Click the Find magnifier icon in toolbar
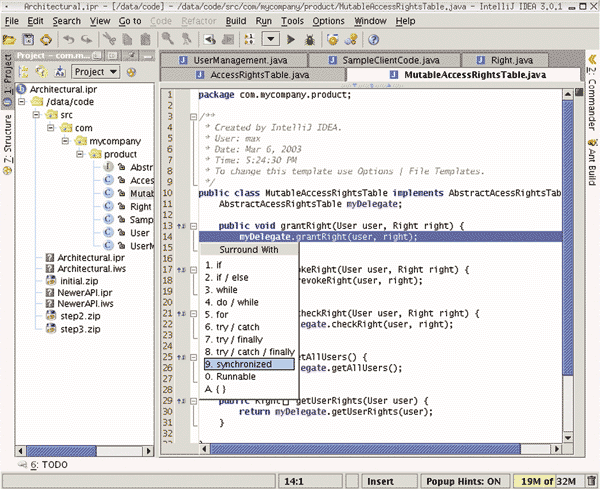 [169, 39]
